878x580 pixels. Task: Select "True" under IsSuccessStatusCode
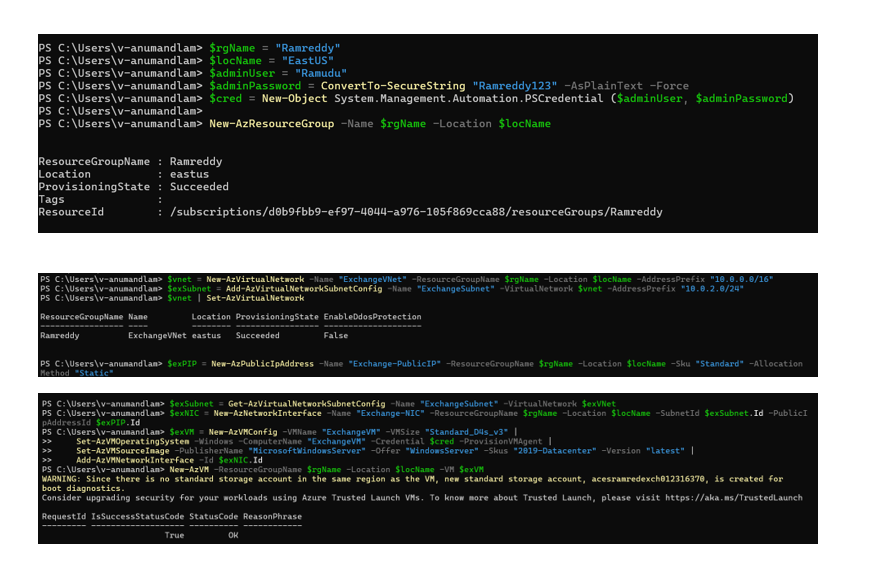(174, 535)
